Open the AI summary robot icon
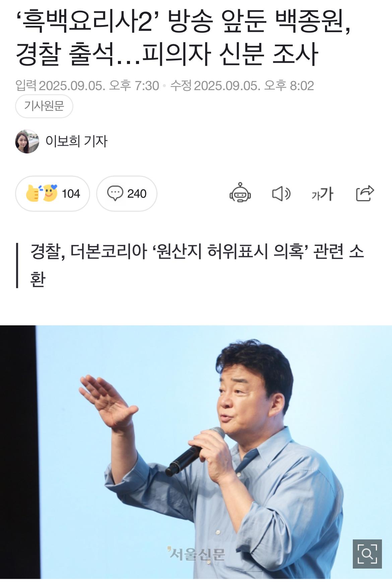 click(240, 193)
